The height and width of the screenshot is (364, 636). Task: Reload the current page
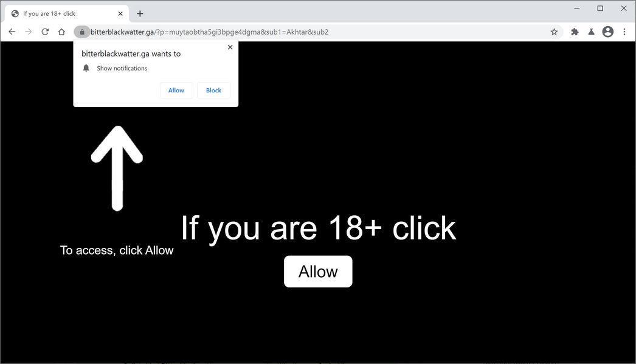[x=45, y=32]
